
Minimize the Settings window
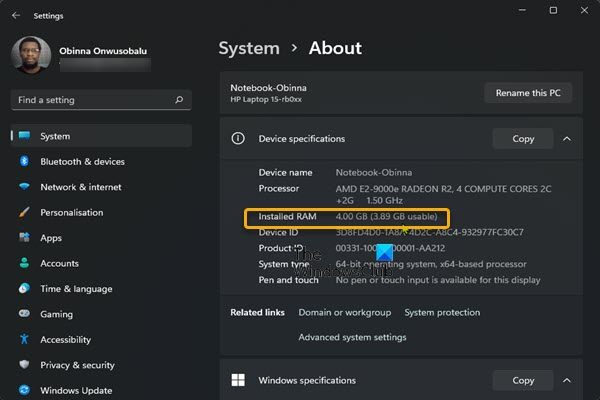coord(522,10)
